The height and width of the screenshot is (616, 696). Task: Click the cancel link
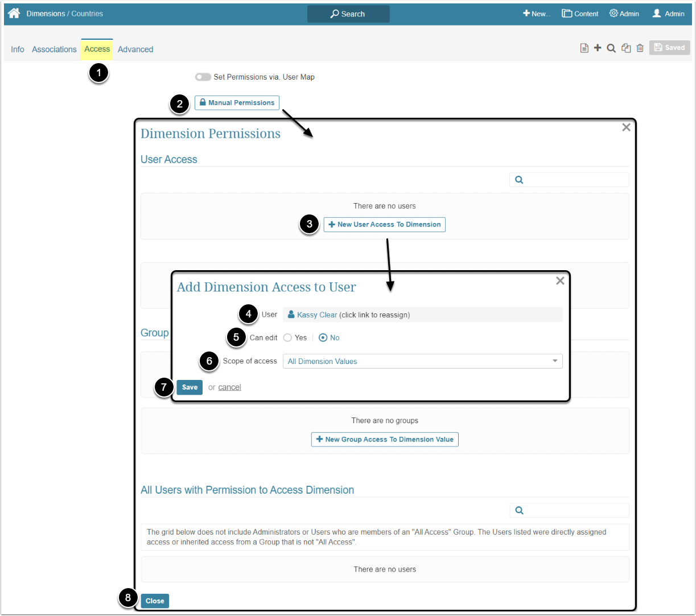coord(229,387)
